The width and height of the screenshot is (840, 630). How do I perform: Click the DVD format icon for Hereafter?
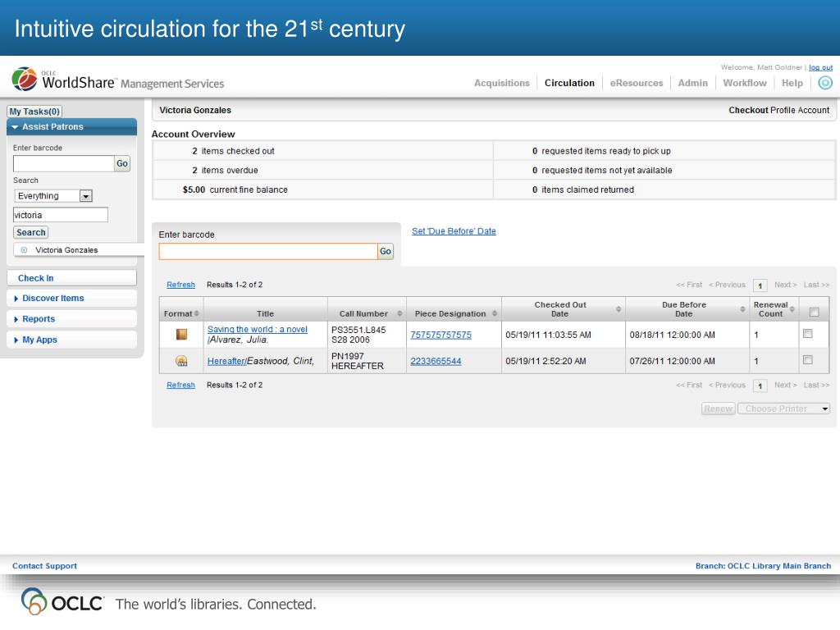181,361
